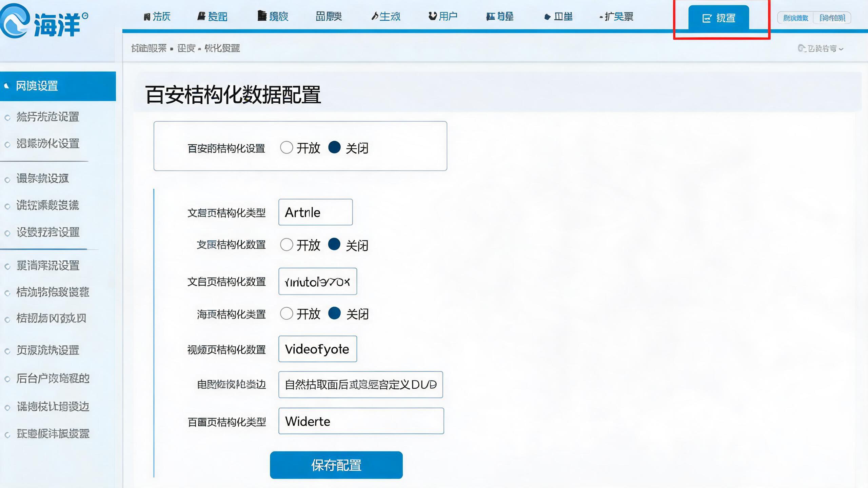
Task: Click the input field containing 自然 text
Action: pyautogui.click(x=361, y=385)
